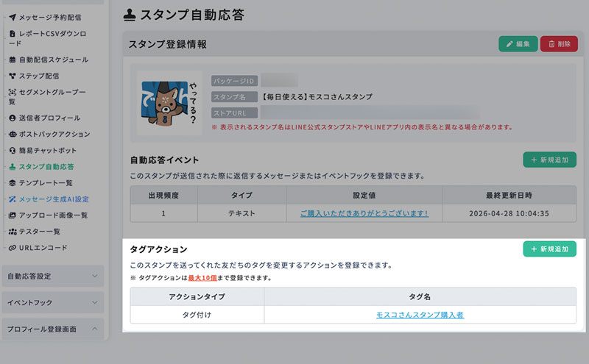Select the ステップ配信 flow icon
Viewport: 589px width, 364px height.
pyautogui.click(x=13, y=76)
